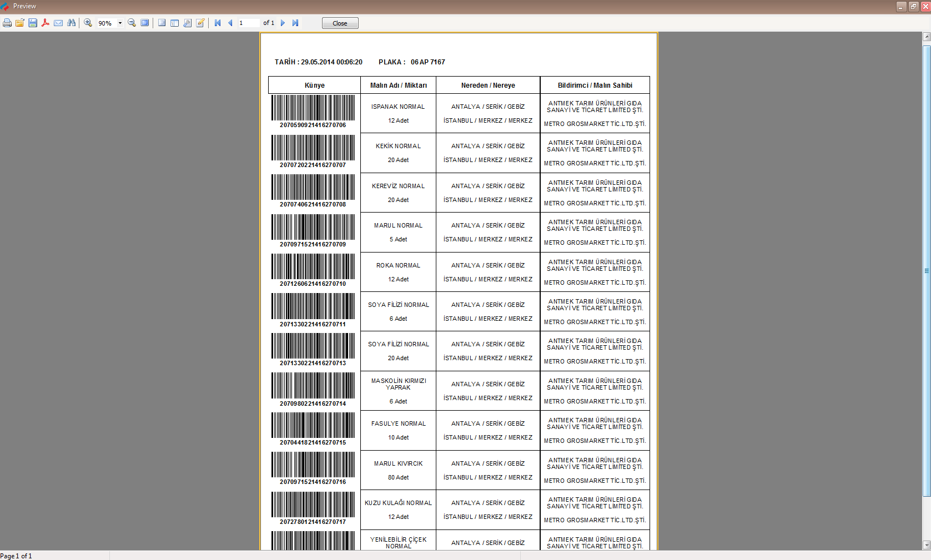Select the FASULYE NORMAL cell

(x=398, y=430)
